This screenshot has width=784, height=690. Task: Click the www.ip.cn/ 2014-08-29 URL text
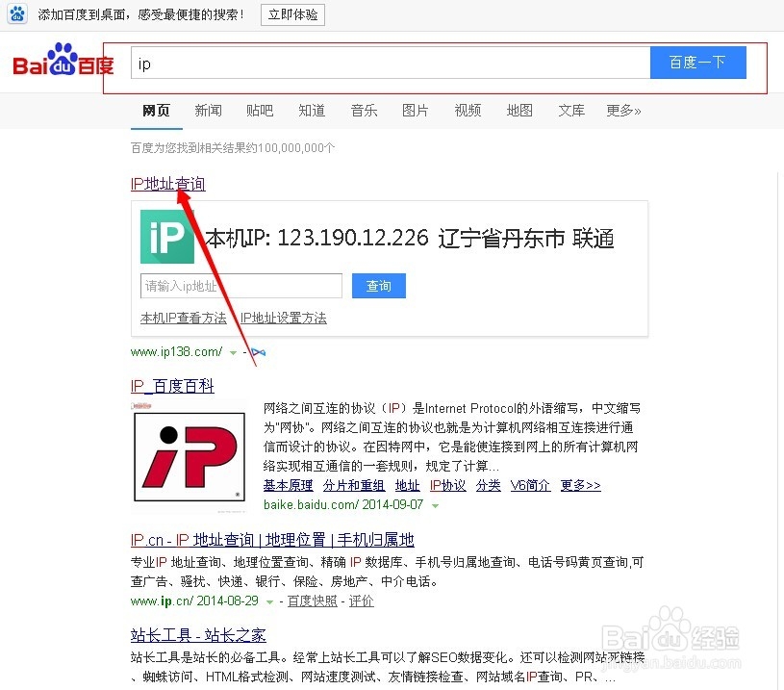tap(194, 601)
